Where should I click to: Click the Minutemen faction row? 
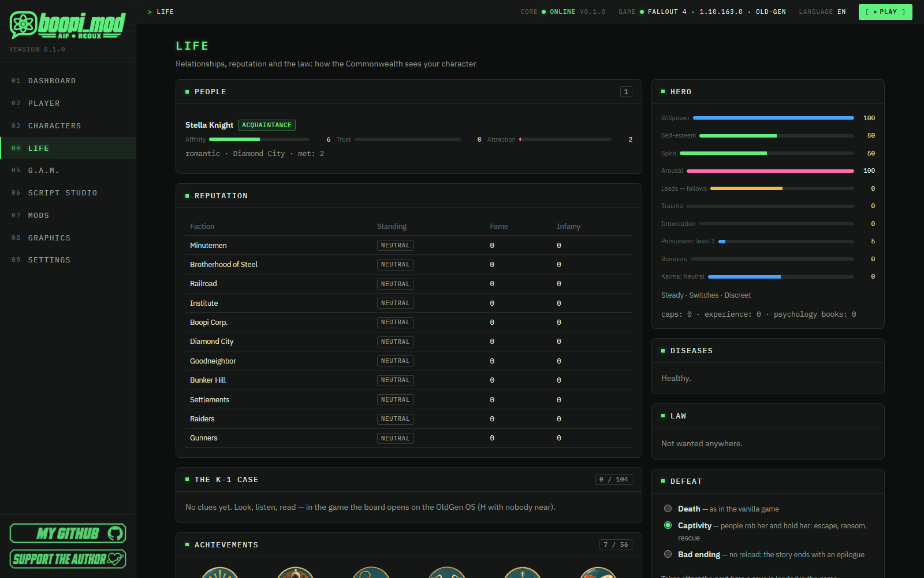pos(409,246)
